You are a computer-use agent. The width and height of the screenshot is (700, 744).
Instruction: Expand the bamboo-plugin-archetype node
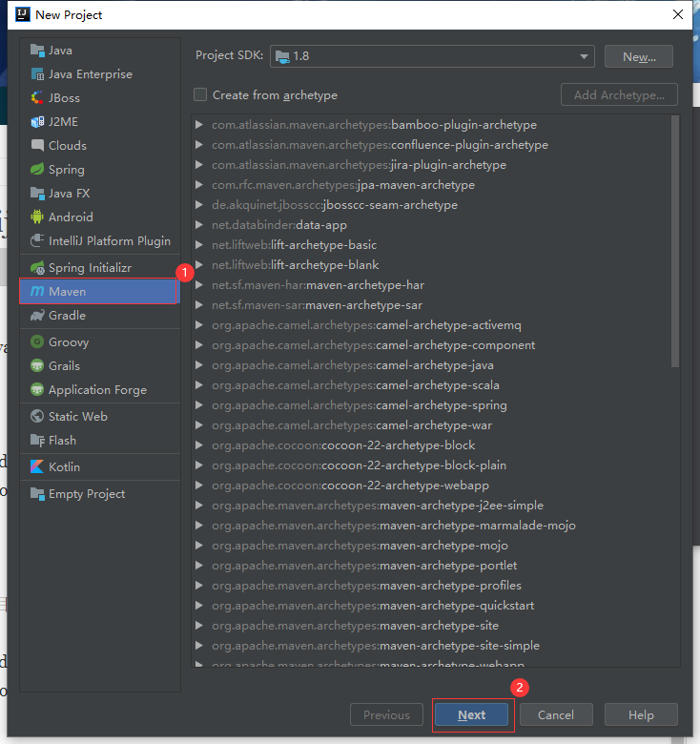198,125
